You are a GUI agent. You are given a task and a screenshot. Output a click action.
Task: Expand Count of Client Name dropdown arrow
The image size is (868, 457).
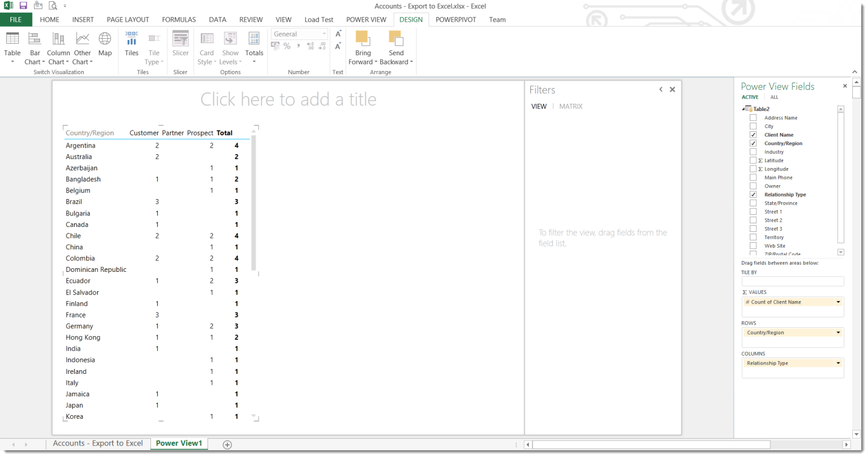click(x=838, y=302)
